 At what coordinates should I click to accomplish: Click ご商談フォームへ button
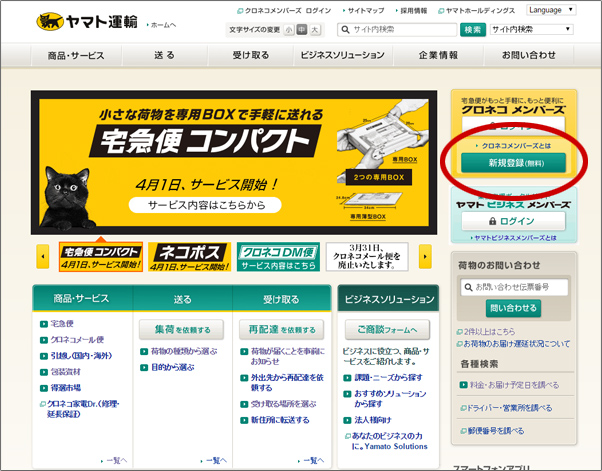click(x=387, y=330)
